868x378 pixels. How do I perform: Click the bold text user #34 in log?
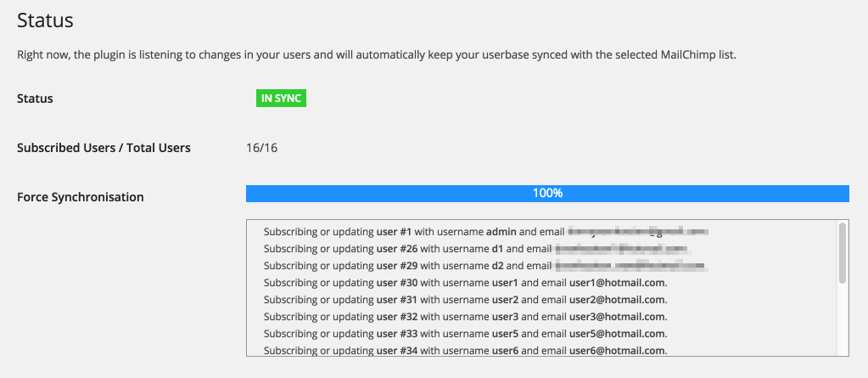(396, 351)
